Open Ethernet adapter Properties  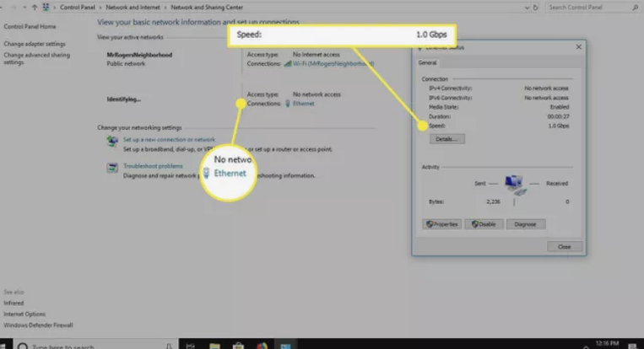click(444, 224)
